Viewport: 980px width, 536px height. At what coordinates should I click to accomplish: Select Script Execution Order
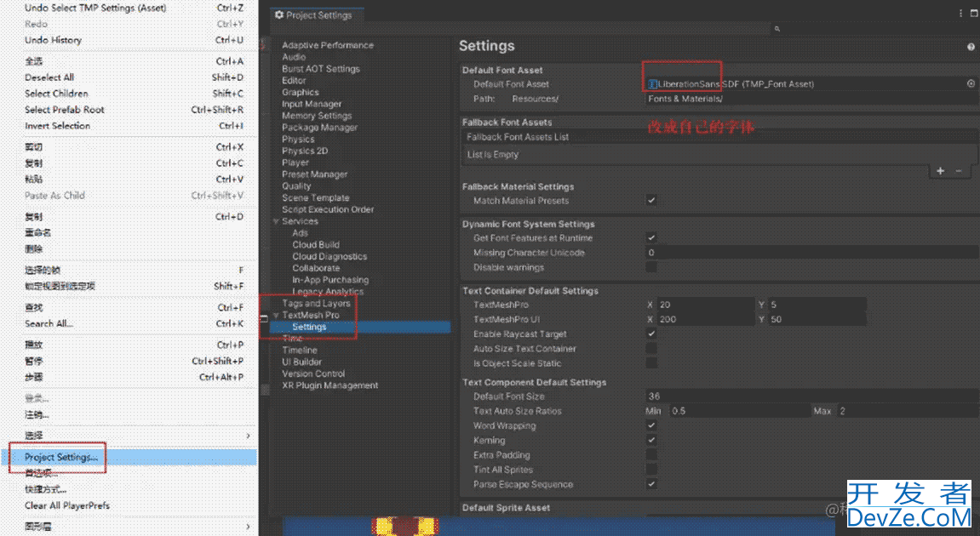[x=328, y=209]
